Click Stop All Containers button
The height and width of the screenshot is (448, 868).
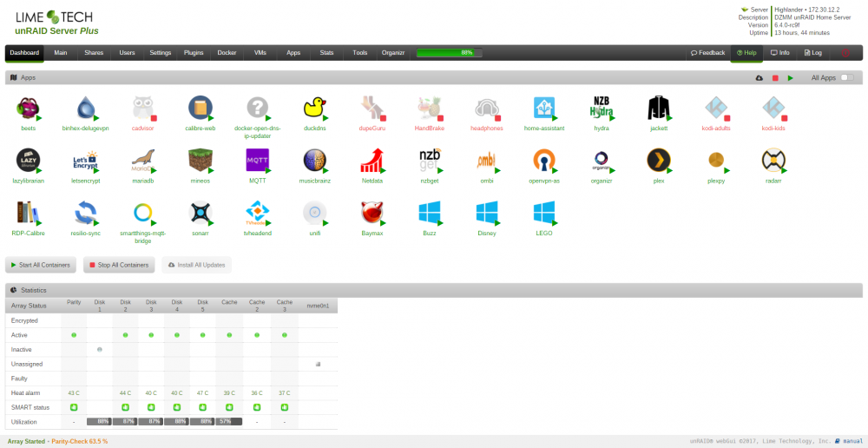point(119,265)
